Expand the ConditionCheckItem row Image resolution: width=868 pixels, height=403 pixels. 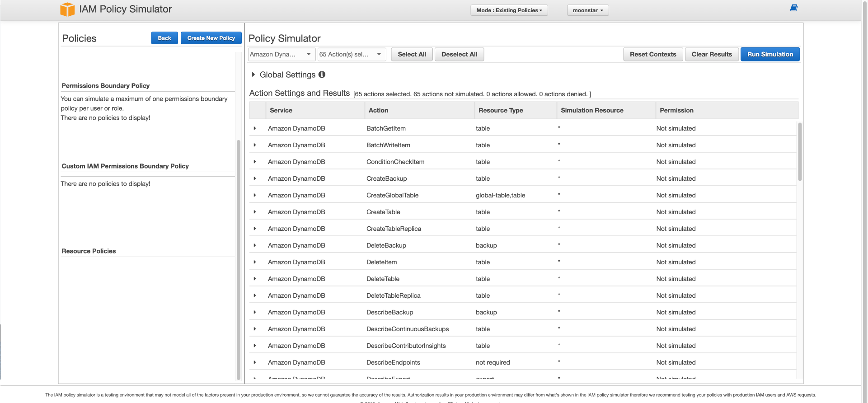[255, 162]
